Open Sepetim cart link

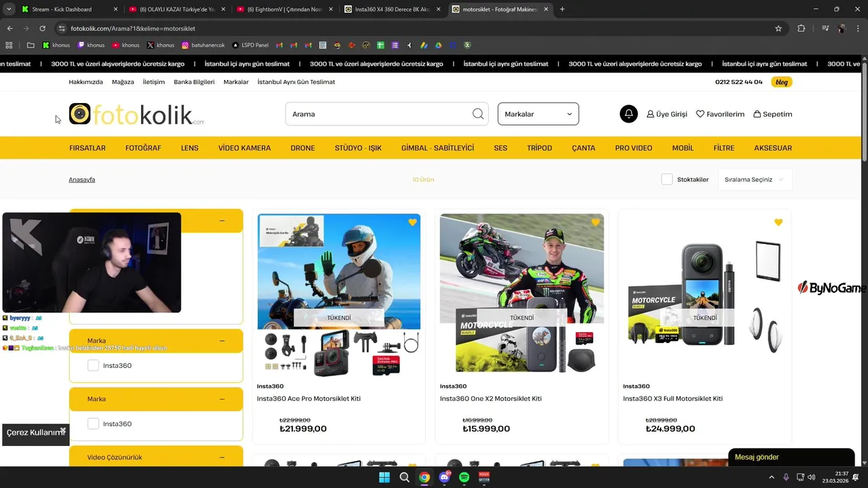click(x=772, y=114)
